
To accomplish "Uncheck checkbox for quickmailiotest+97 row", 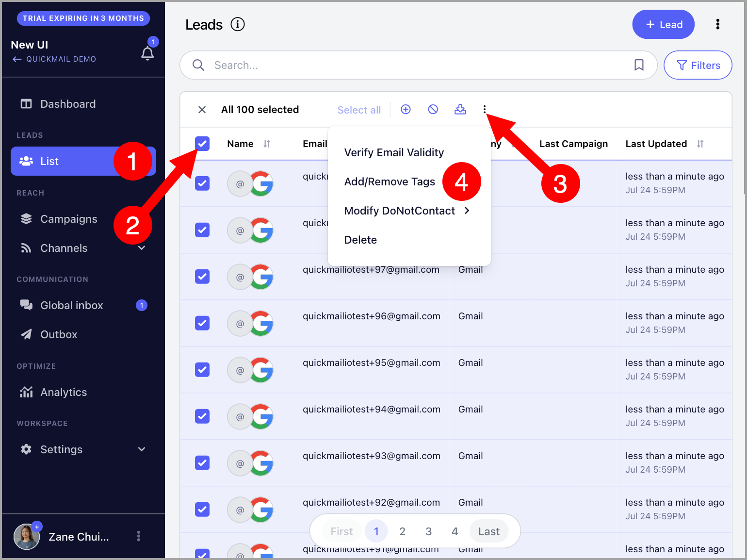I will tap(202, 277).
